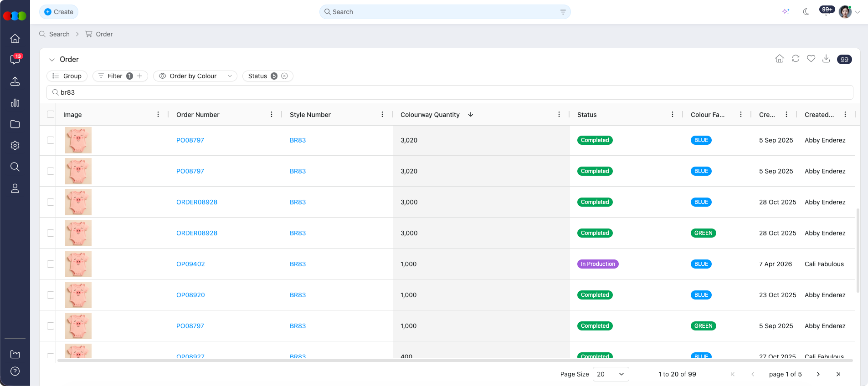Tick checkbox for ORDER08928 GREEN row
The height and width of the screenshot is (386, 868).
point(51,233)
